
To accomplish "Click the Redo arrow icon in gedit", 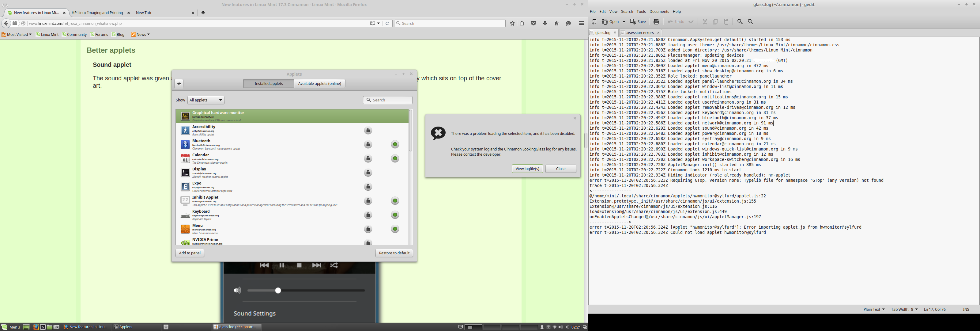I will (x=691, y=22).
